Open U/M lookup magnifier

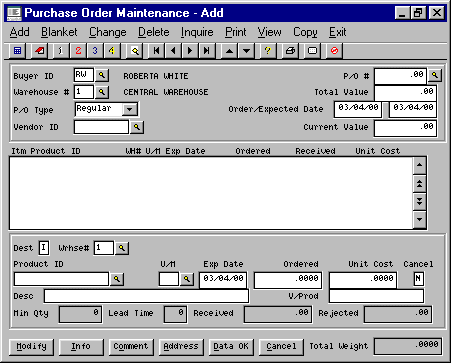(187, 279)
